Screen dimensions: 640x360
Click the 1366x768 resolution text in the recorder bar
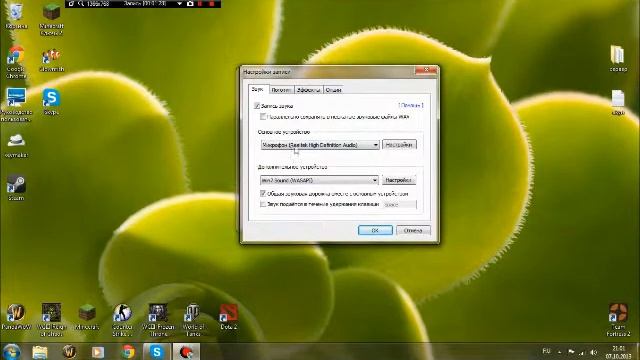coord(98,4)
